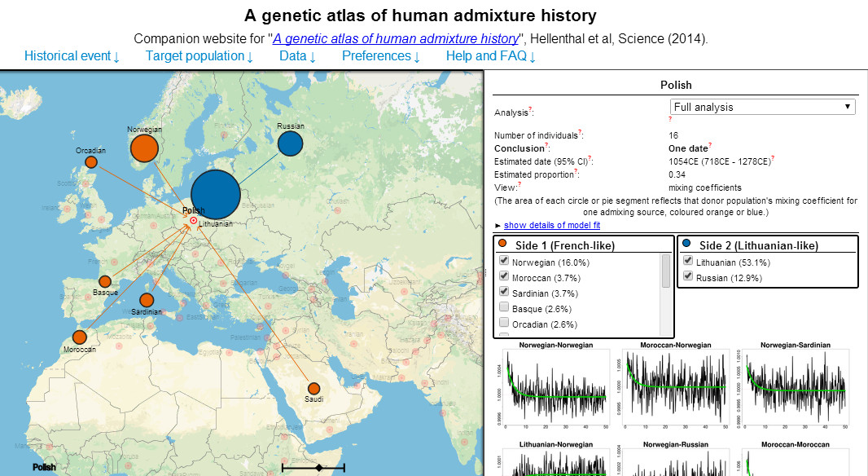868x476 pixels.
Task: Open the genetic atlas paper link
Action: [x=396, y=39]
